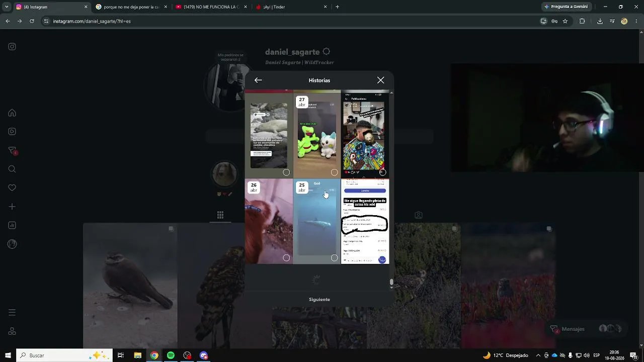Open the media controls icon in Chrome
The height and width of the screenshot is (362, 644).
click(612, 21)
